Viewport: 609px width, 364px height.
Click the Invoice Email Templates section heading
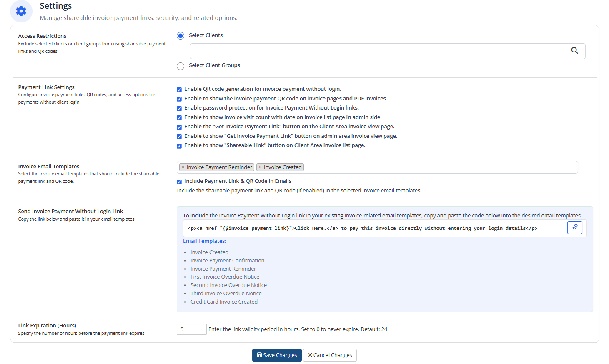coord(49,166)
